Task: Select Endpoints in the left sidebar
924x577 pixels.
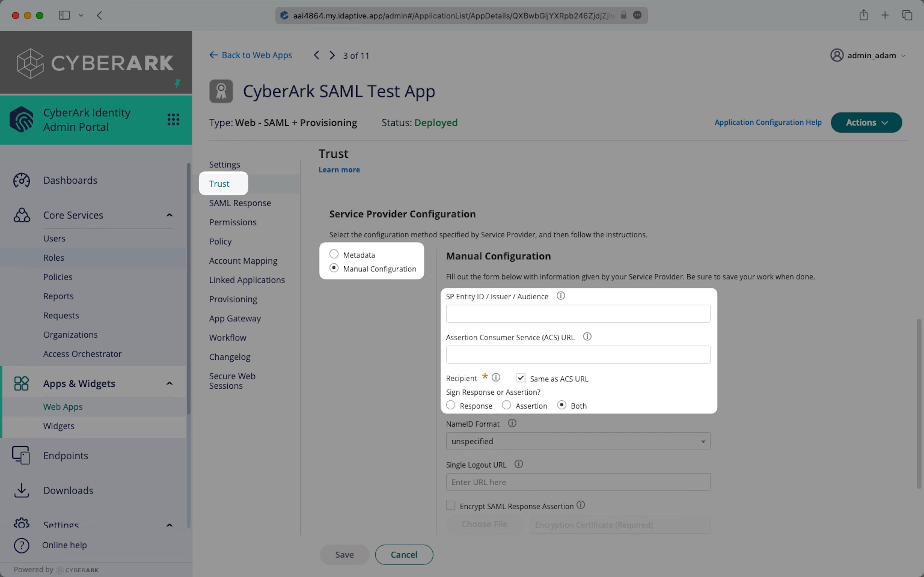Action: click(65, 455)
